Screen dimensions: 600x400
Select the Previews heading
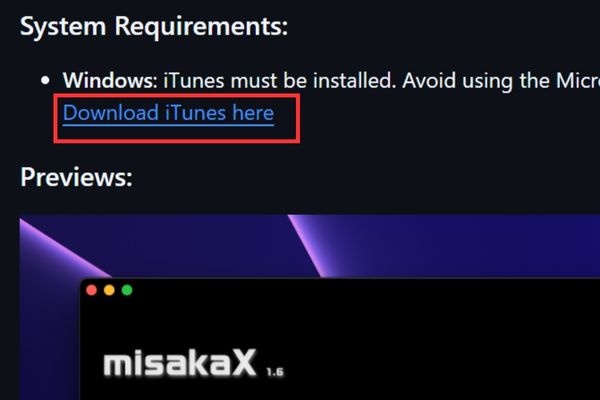[x=76, y=177]
